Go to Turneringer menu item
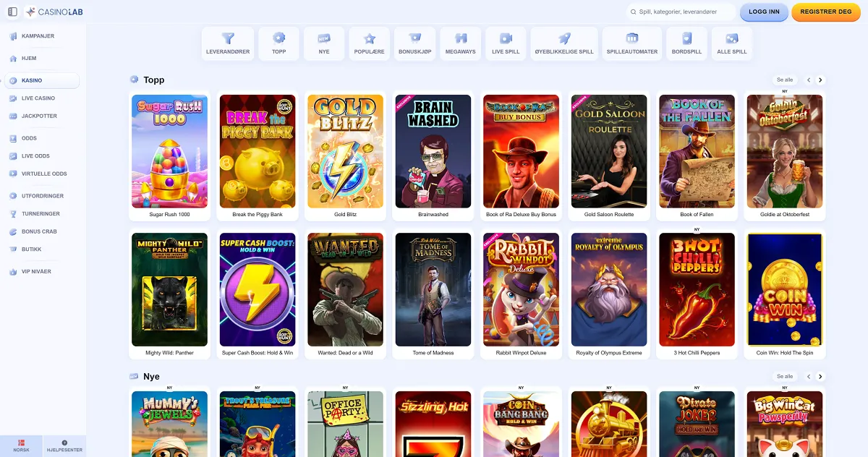The height and width of the screenshot is (457, 868). coord(41,214)
